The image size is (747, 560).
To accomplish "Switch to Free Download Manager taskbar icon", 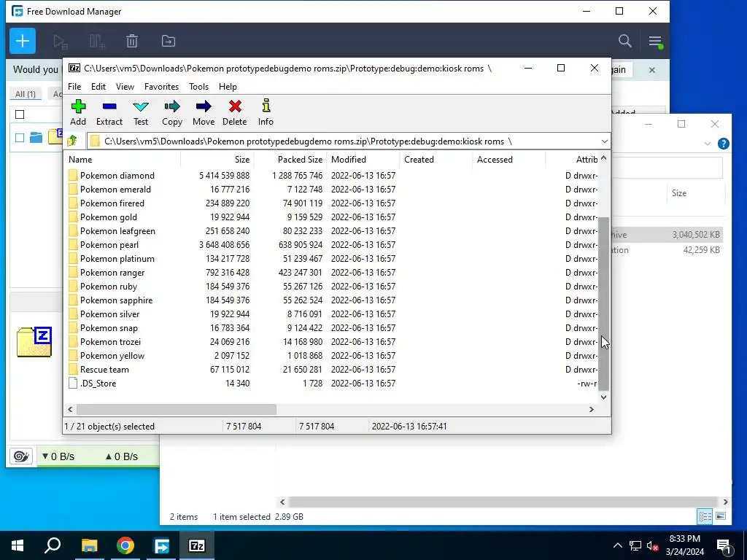I will pos(161,545).
